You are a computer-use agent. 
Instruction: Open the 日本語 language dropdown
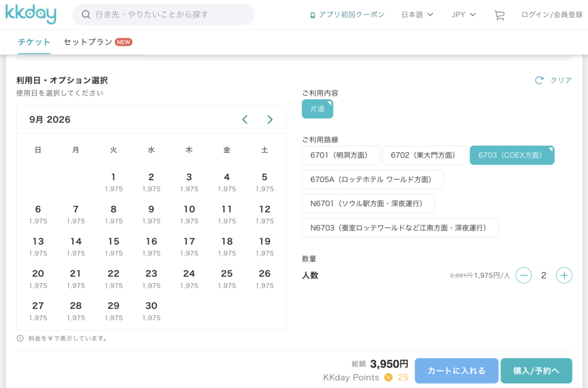(x=417, y=14)
